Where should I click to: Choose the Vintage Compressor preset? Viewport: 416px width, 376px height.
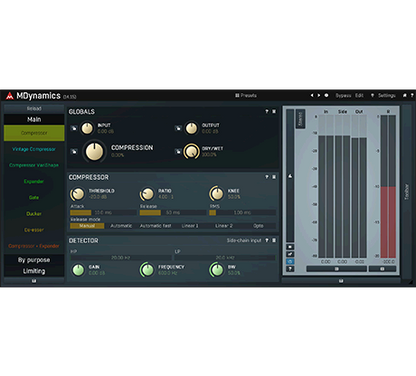34,149
